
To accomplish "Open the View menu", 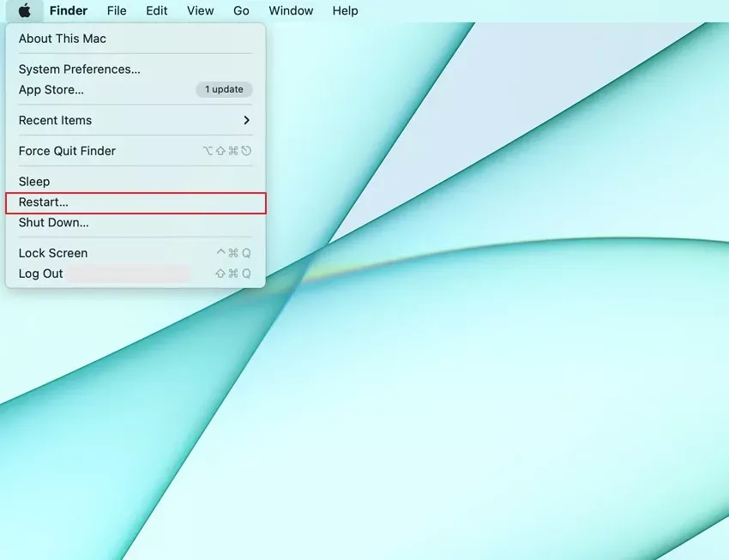I will pyautogui.click(x=201, y=10).
